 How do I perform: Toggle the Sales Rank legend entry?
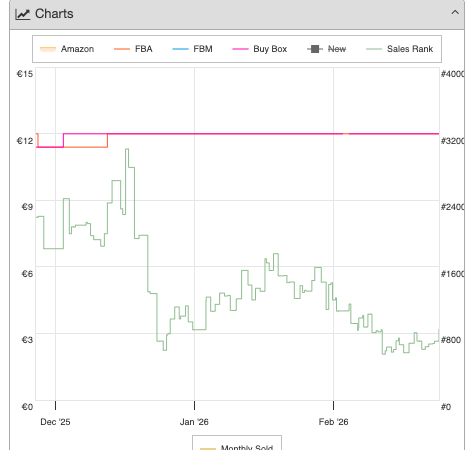click(x=399, y=49)
